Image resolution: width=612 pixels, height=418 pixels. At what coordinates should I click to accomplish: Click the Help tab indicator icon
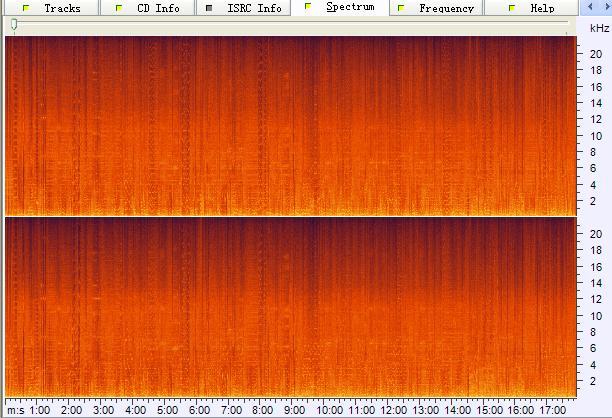click(512, 8)
